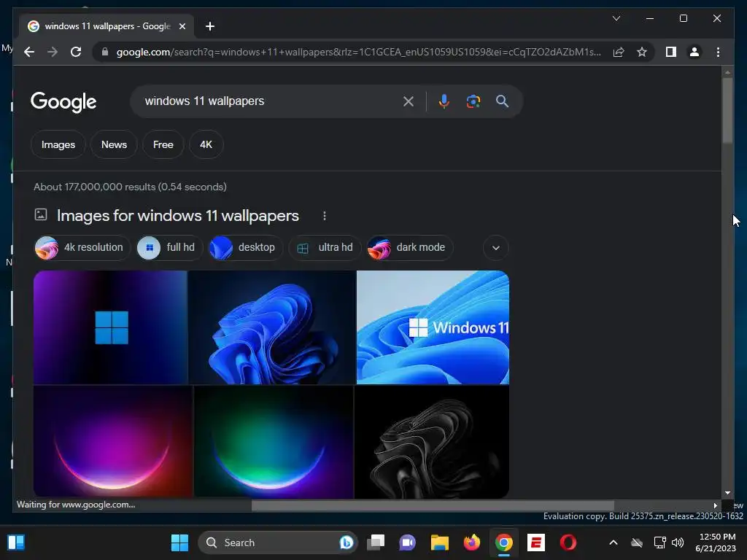747x560 pixels.
Task: Open the Widgets panel icon
Action: 16,542
